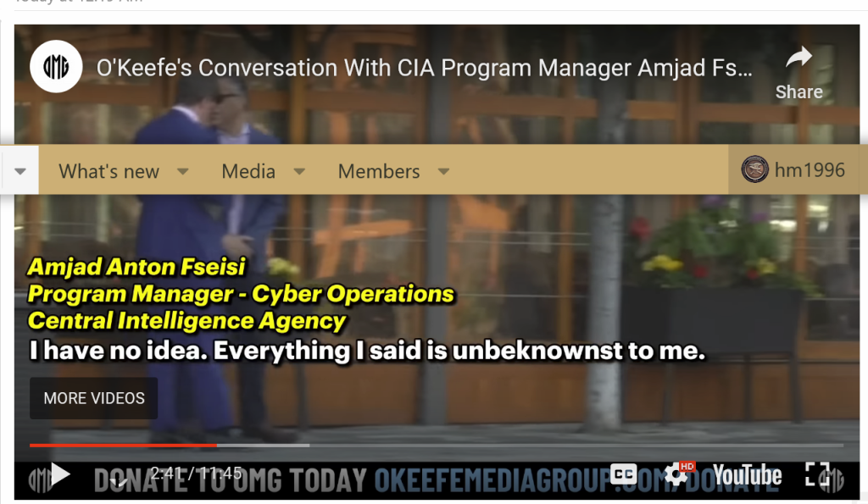Open the HD settings gear menu
Screen dimensions: 868x504
[676, 474]
